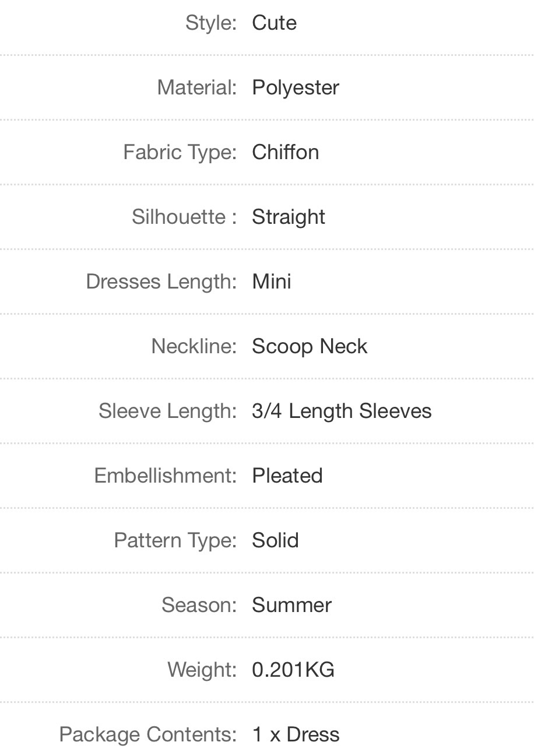
Task: Click the "Fabric Type:" label
Action: click(x=180, y=152)
